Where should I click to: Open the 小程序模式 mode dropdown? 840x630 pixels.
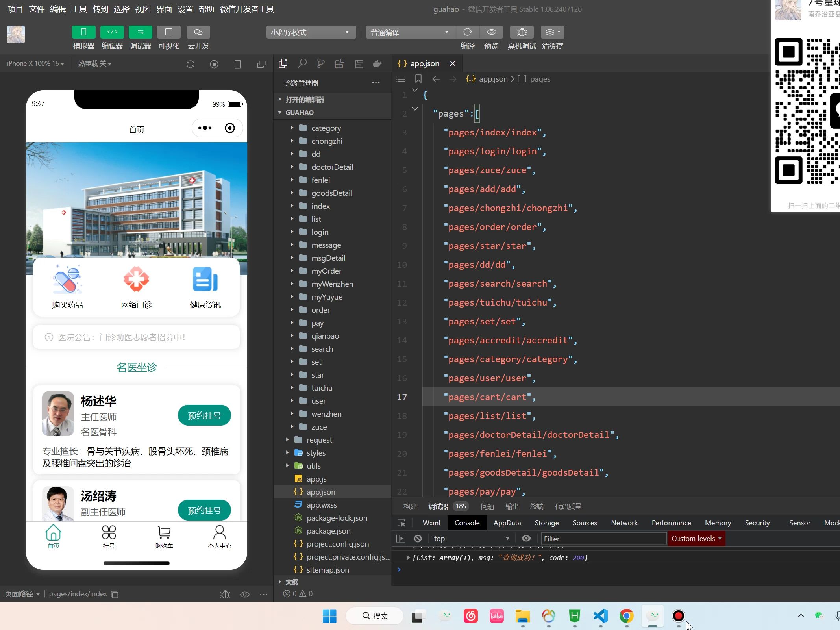pyautogui.click(x=311, y=32)
